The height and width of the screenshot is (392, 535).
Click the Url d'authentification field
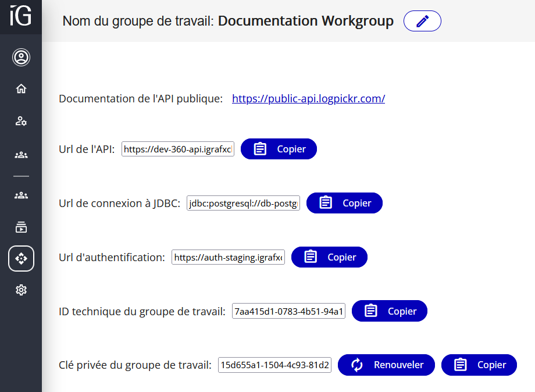[228, 257]
